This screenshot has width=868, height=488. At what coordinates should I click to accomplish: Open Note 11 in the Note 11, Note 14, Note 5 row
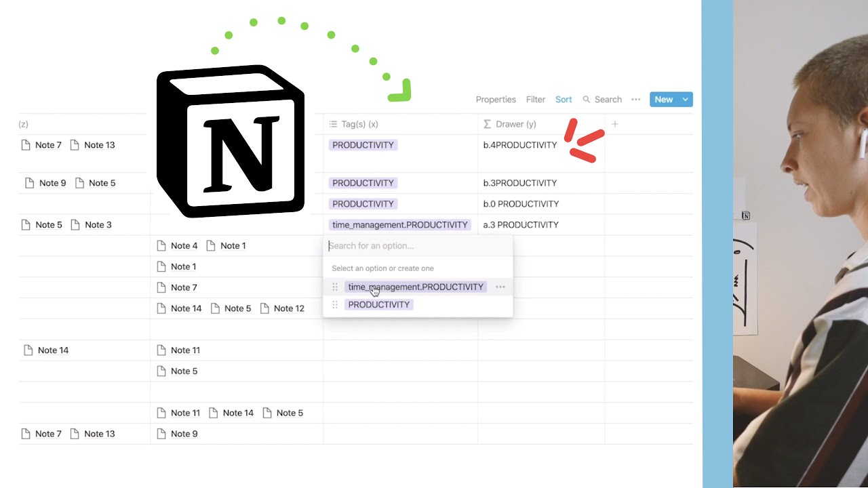(x=178, y=412)
